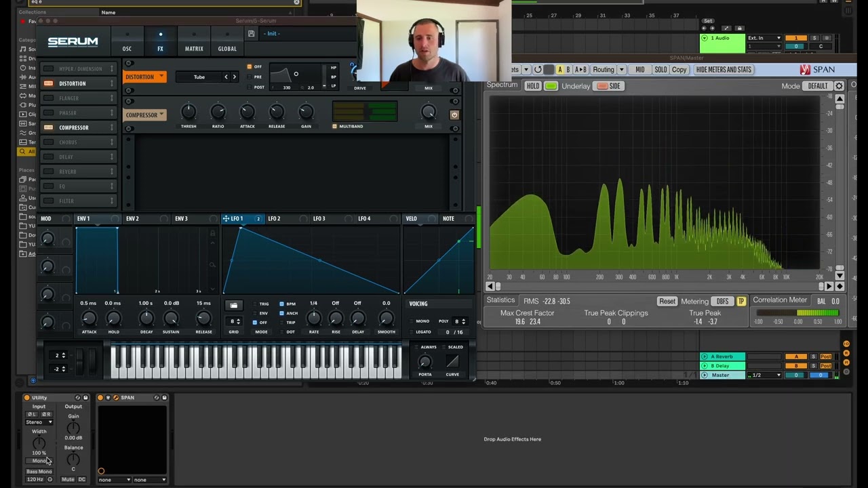The image size is (868, 488).
Task: Enable LEGATO checkbox
Action: click(x=412, y=332)
